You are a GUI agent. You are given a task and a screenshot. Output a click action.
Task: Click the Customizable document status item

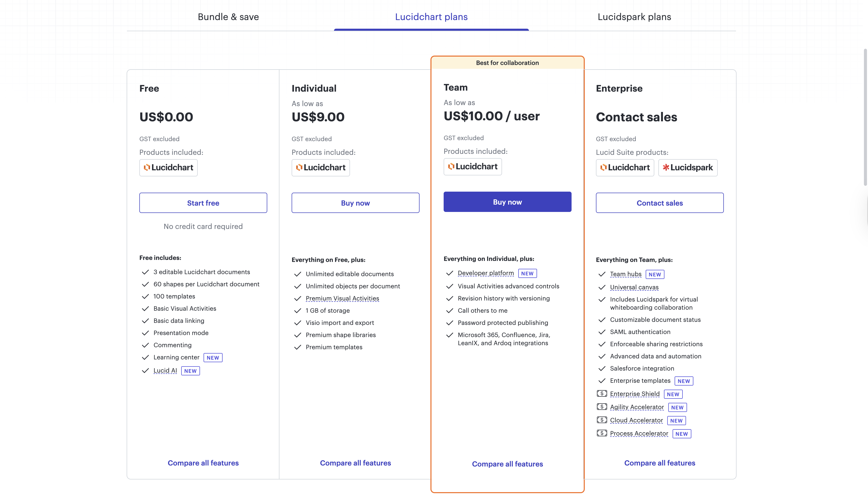[655, 320]
